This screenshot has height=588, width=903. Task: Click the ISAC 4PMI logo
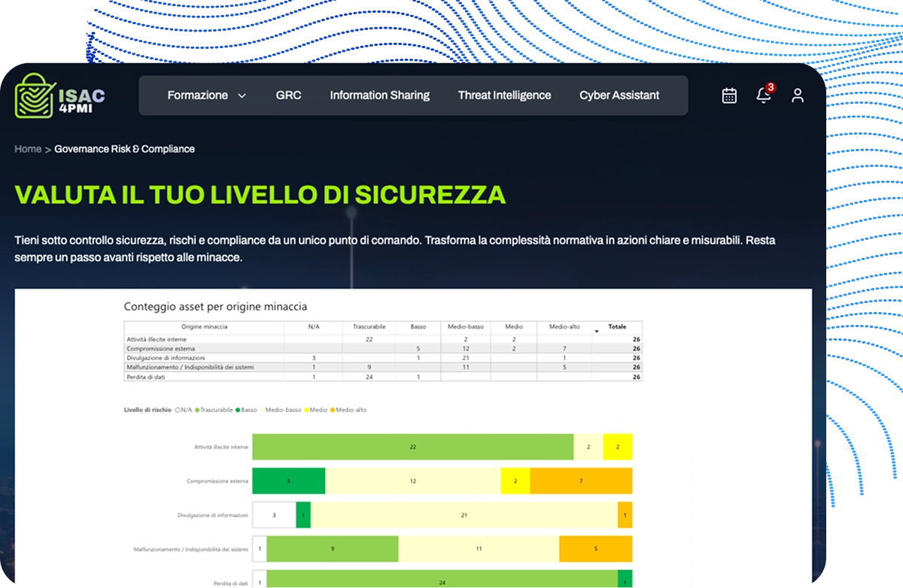[59, 95]
